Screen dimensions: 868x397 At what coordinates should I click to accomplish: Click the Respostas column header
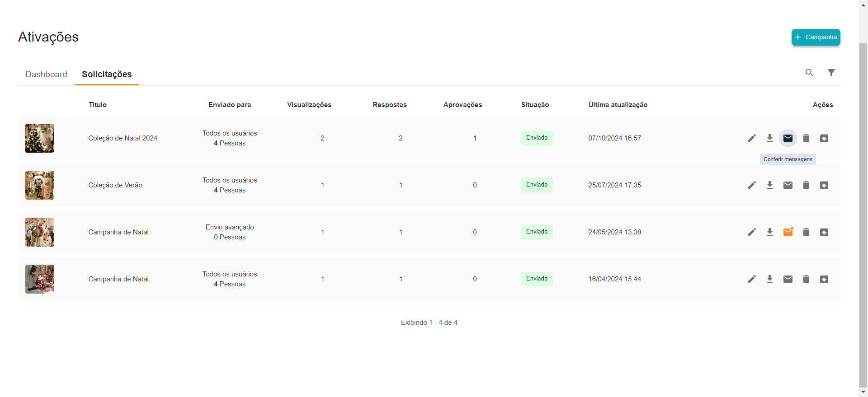pyautogui.click(x=390, y=105)
